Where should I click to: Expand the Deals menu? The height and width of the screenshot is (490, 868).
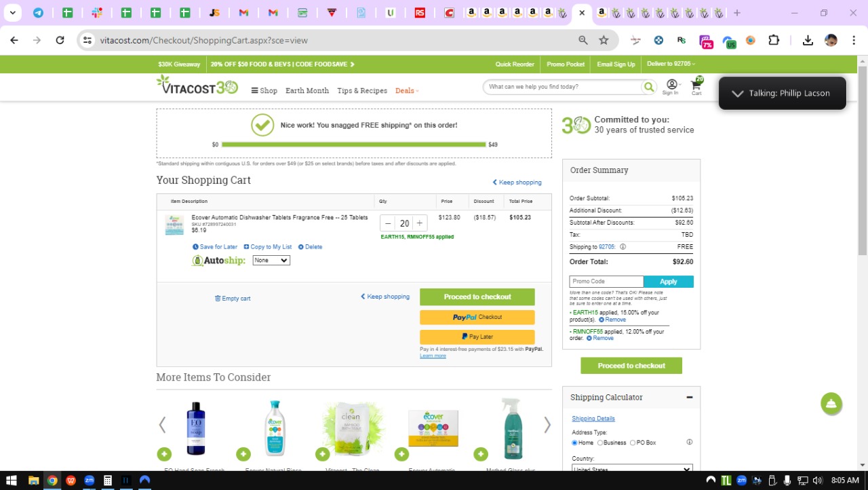click(x=407, y=90)
